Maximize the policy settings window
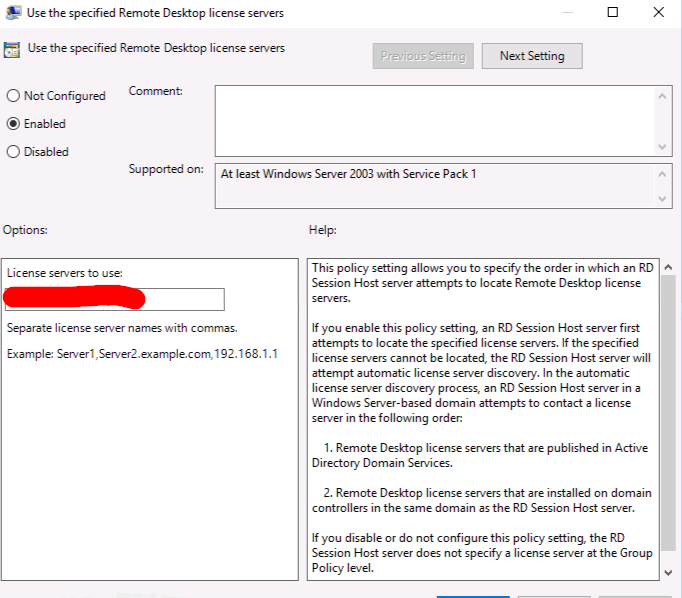This screenshot has height=598, width=682. pyautogui.click(x=613, y=12)
